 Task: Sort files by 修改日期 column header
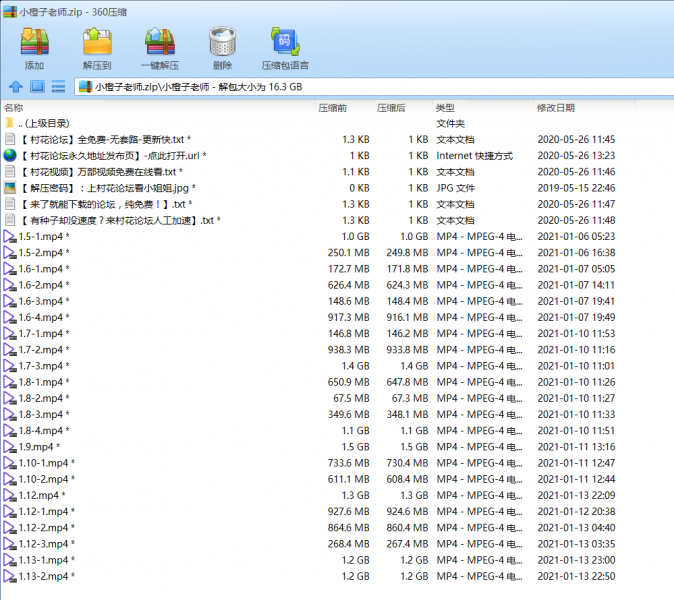(x=556, y=107)
